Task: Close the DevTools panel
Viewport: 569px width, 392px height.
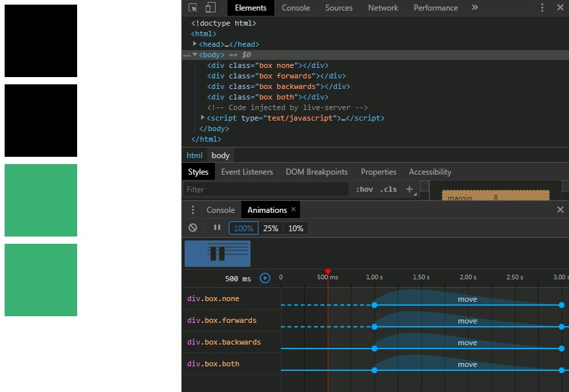Action: click(560, 8)
